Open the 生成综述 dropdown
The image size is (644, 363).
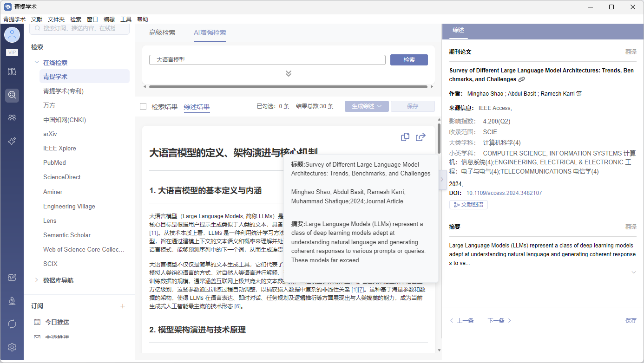(x=367, y=106)
